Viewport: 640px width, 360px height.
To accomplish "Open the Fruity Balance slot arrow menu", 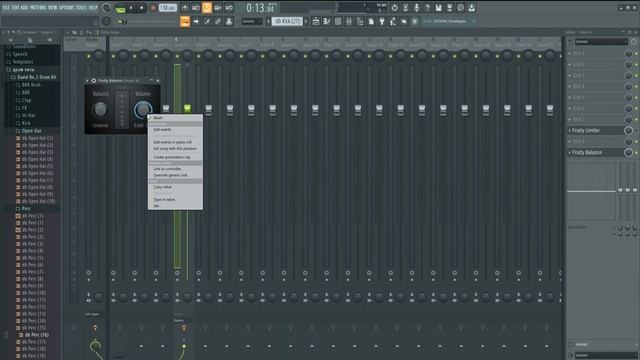I will coord(570,153).
